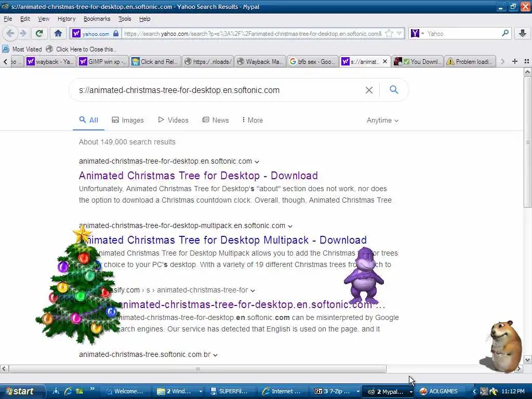Show hidden system tray icons

[474, 392]
